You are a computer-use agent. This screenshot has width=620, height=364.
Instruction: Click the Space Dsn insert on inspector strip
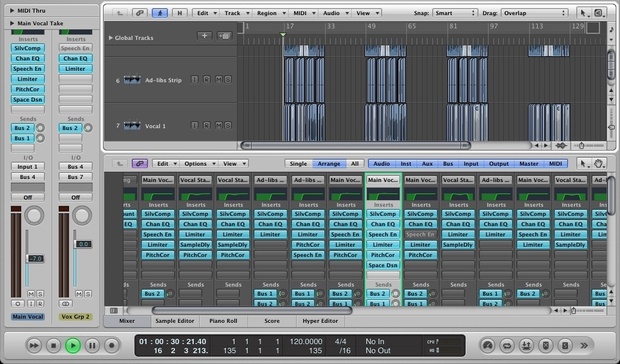point(27,100)
